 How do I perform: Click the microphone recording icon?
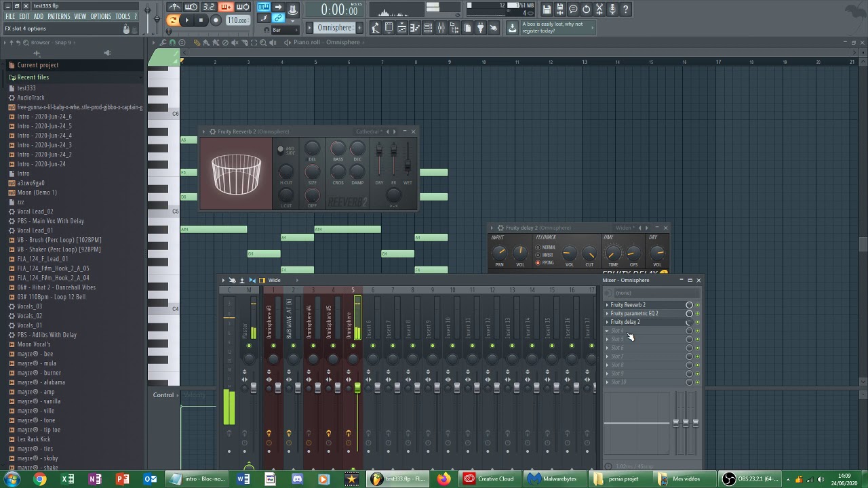pos(612,9)
